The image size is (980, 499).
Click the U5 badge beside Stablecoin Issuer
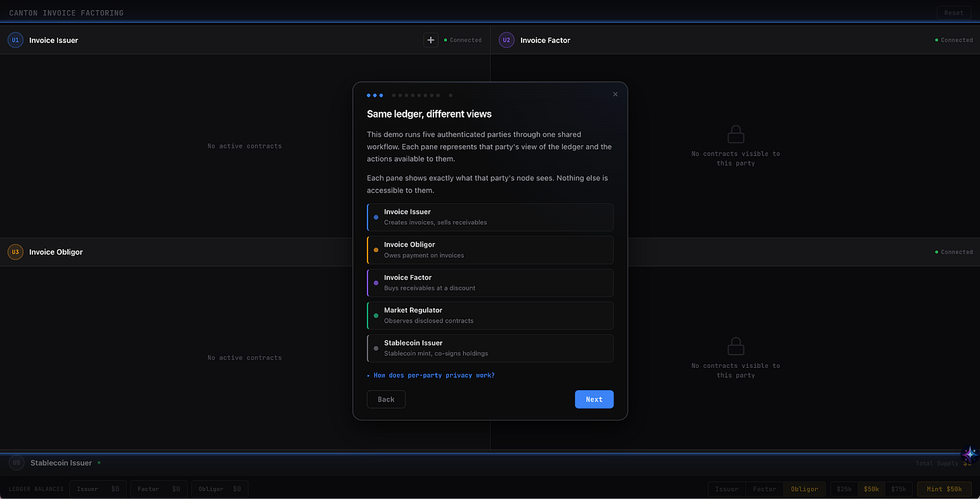tap(16, 463)
